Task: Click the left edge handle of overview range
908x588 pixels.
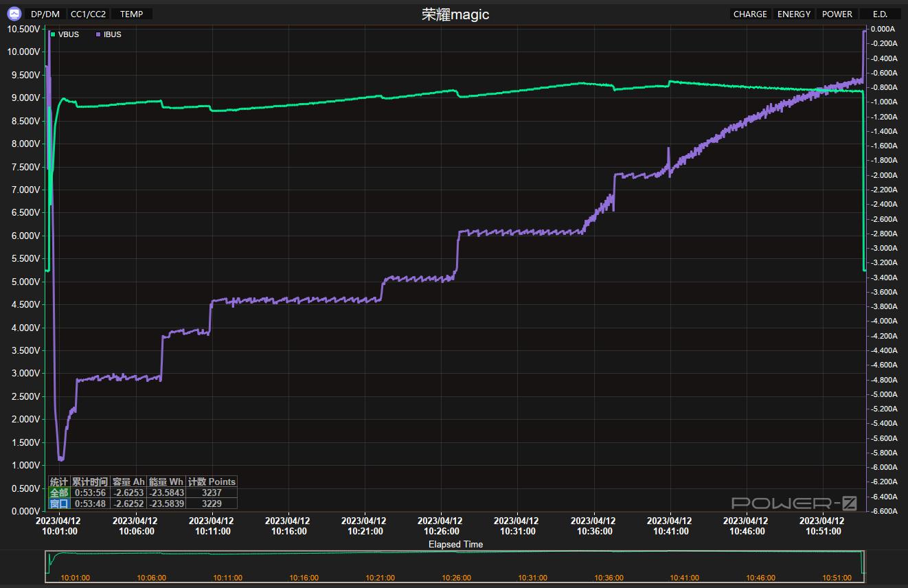Action: coord(46,566)
